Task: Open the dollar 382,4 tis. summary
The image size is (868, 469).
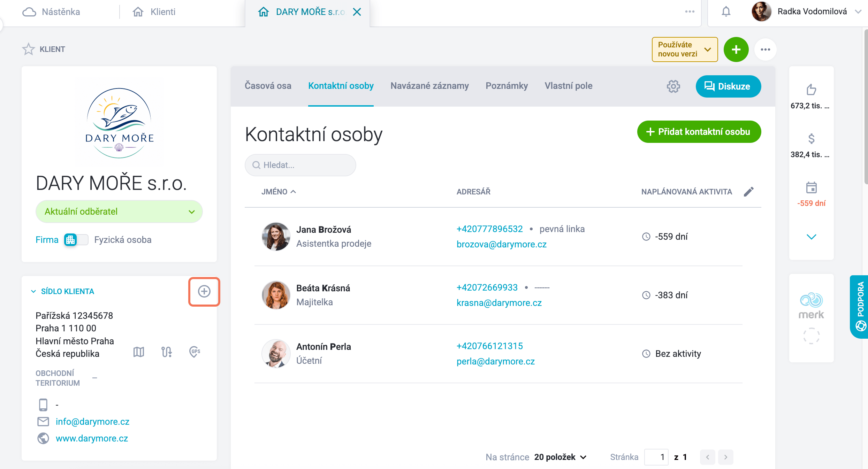Action: [x=811, y=145]
